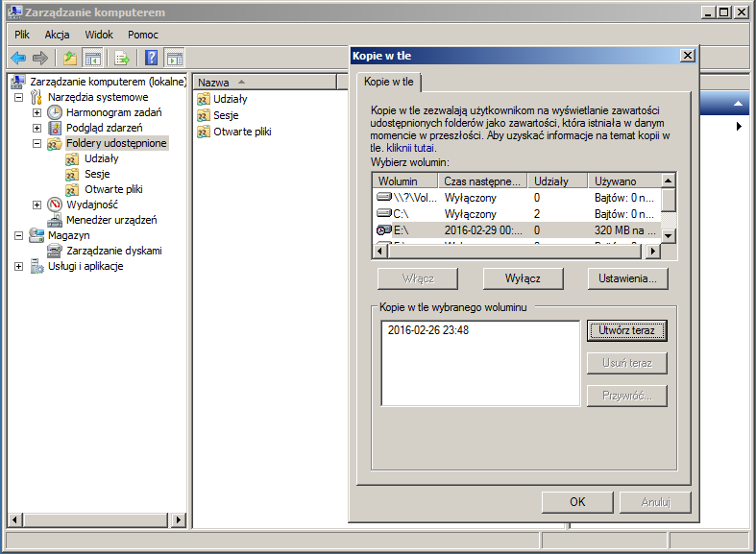This screenshot has height=554, width=756.
Task: Click the Zarządzanie komputerem root computer icon
Action: (18, 82)
